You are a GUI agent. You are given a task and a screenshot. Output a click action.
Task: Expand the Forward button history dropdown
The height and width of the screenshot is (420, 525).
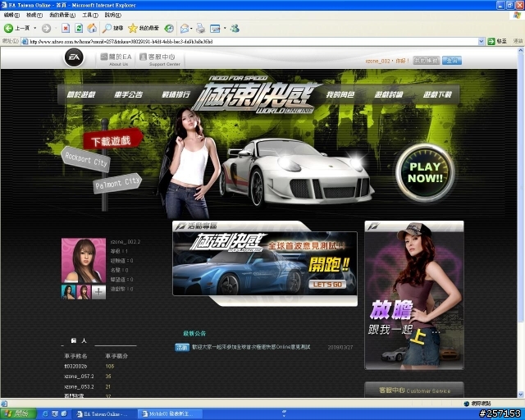56,29
